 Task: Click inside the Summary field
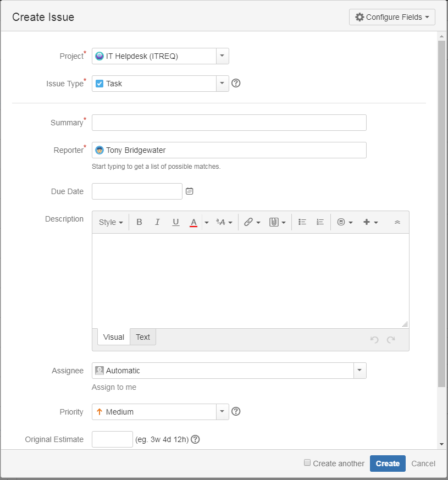tap(229, 122)
